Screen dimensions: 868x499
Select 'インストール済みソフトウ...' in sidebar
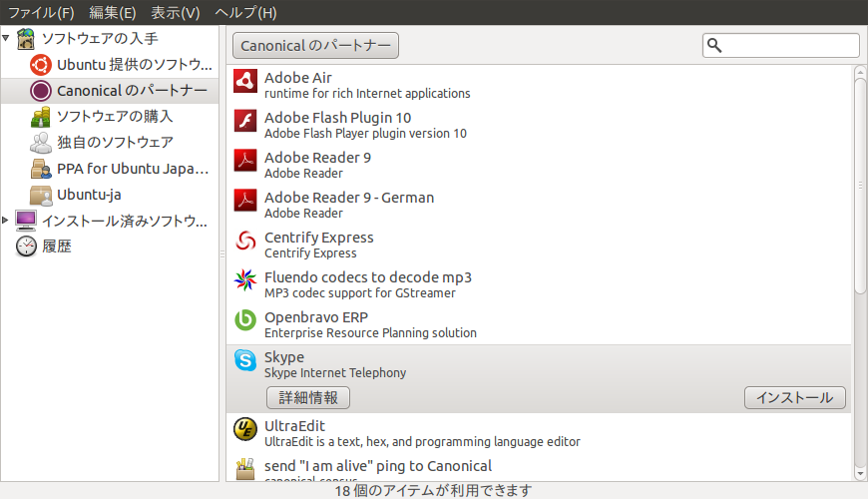(125, 221)
